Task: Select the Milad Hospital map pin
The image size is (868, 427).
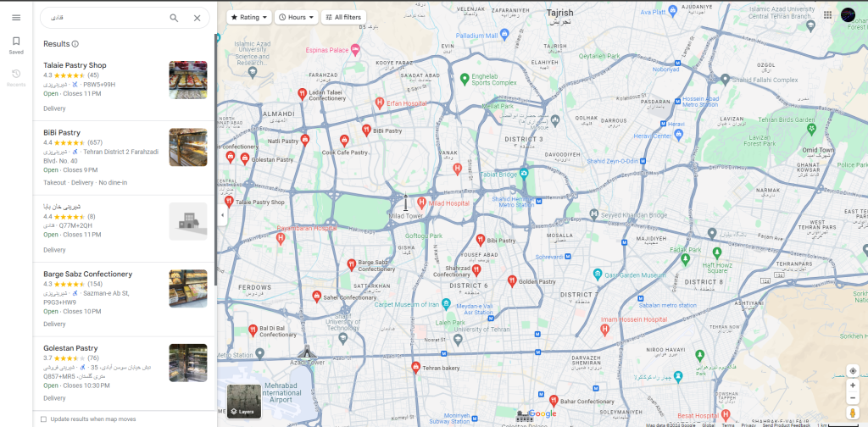Action: tap(421, 202)
